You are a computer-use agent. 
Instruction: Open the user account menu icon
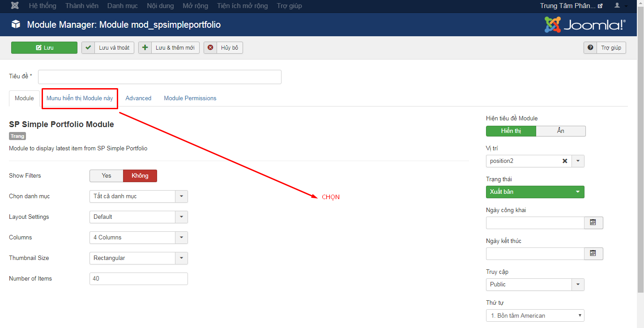[x=622, y=6]
